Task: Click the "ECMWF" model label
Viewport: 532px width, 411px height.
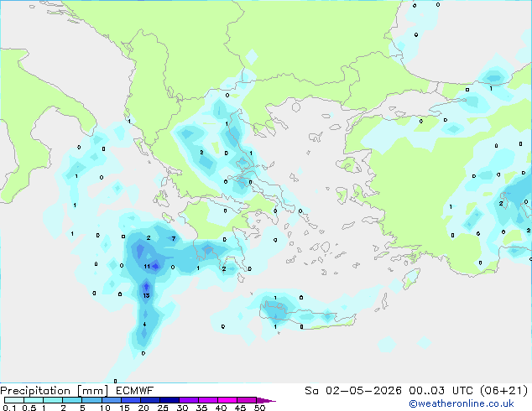Action: click(135, 391)
